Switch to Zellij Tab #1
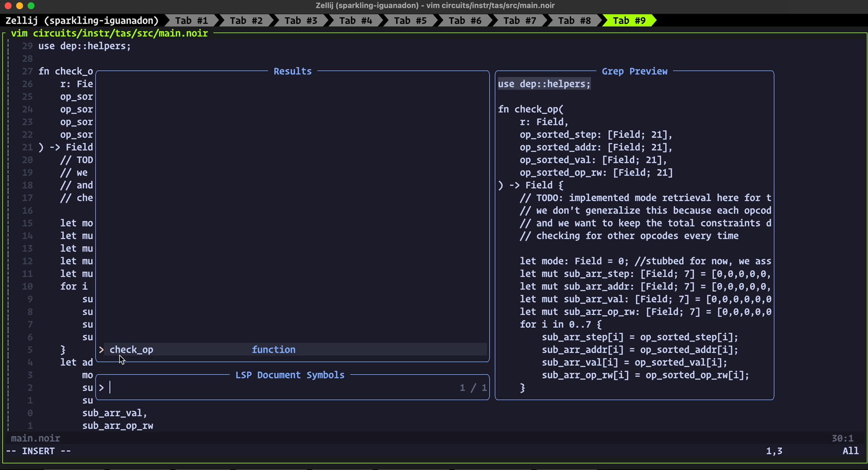 [x=192, y=20]
